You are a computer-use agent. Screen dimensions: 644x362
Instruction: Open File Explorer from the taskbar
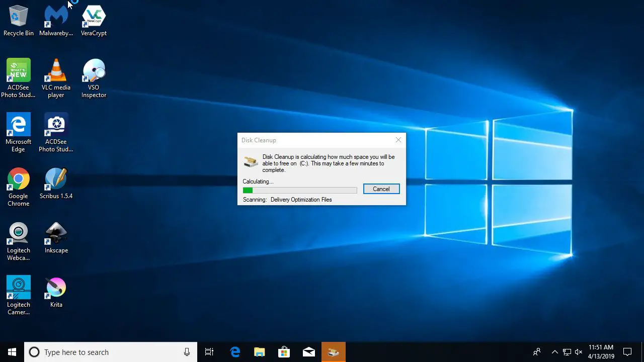[259, 352]
